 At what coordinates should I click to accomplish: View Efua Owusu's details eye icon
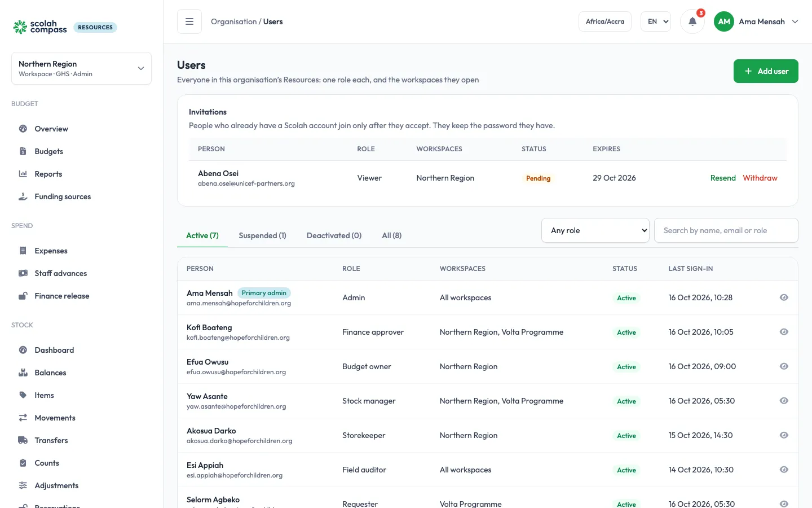(784, 366)
